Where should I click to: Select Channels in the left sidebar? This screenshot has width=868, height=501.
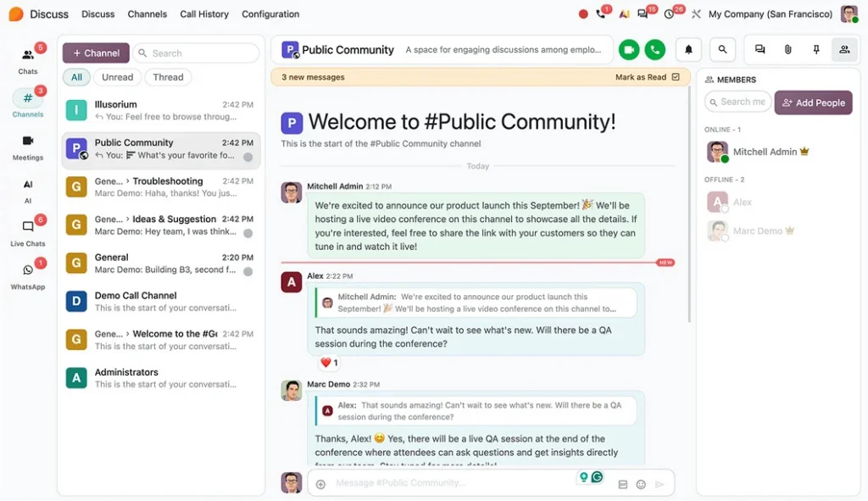28,103
